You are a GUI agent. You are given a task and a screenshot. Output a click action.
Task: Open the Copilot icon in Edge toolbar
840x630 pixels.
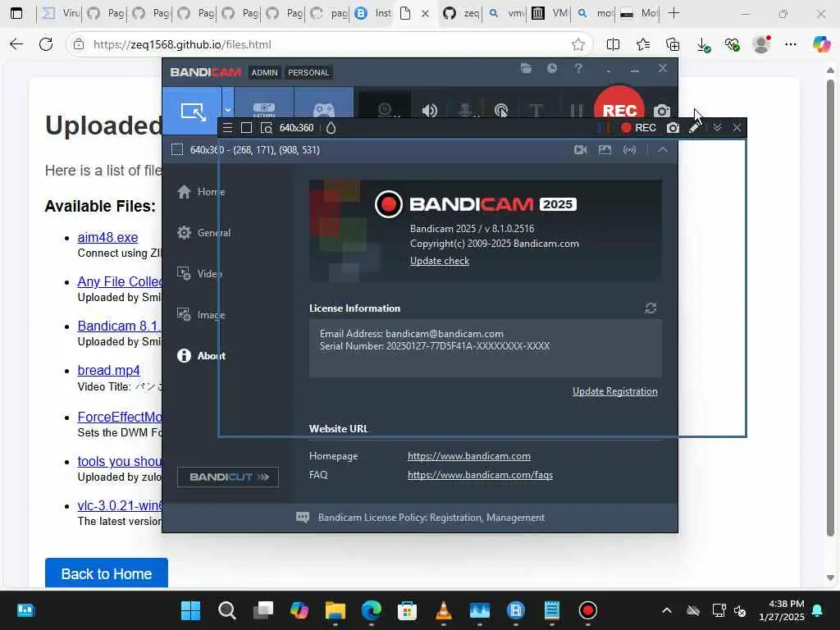click(821, 44)
